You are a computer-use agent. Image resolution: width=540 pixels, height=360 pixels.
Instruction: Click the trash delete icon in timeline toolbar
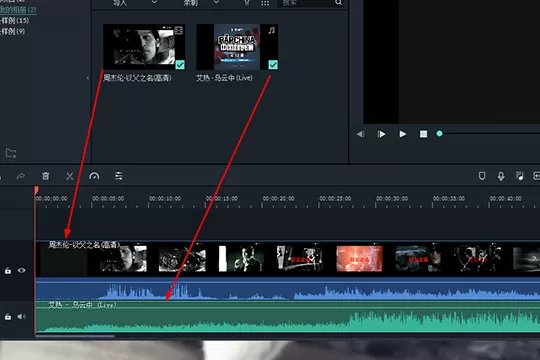coord(45,176)
